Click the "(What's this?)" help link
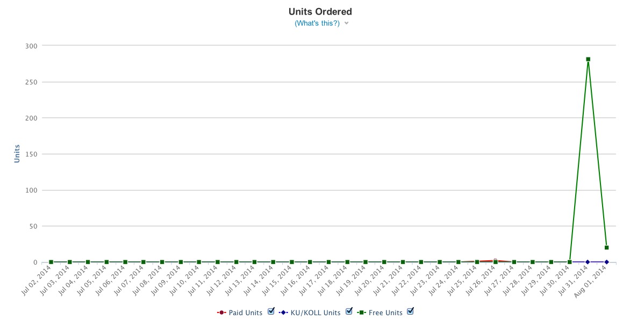This screenshot has width=644, height=320. tap(317, 23)
